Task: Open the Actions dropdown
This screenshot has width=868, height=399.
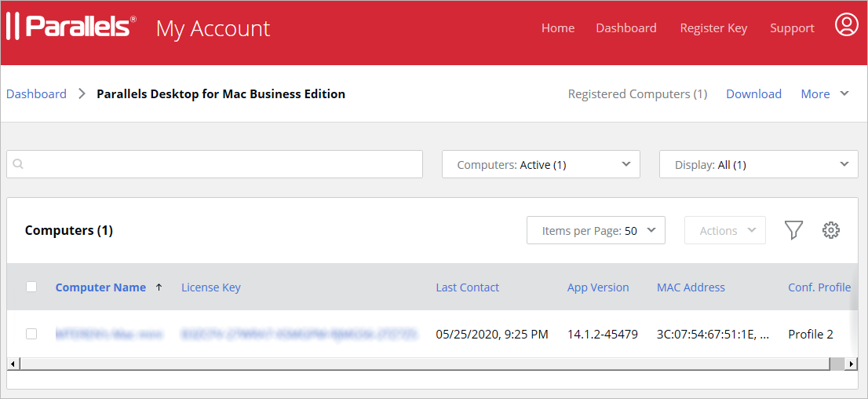Action: coord(725,230)
